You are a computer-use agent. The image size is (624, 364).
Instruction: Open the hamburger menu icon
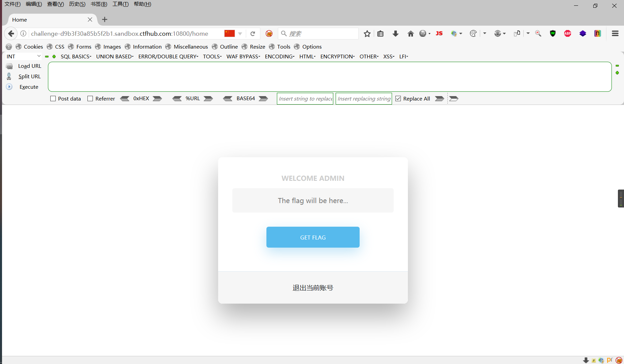click(615, 33)
